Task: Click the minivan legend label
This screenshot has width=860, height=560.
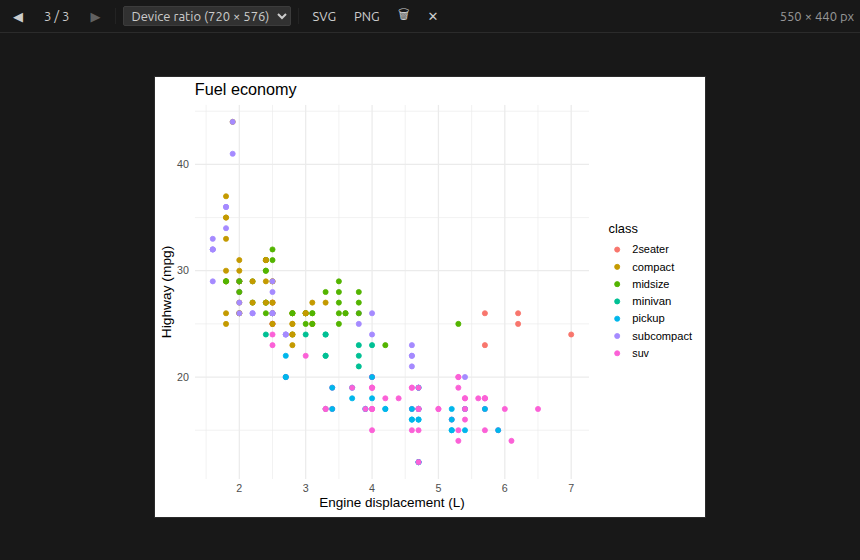Action: [652, 301]
